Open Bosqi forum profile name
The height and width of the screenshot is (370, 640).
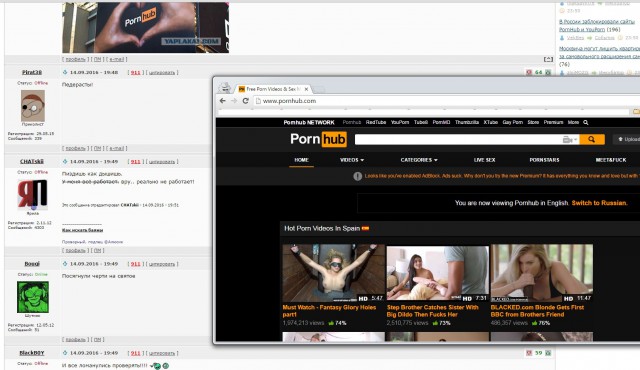[x=32, y=264]
